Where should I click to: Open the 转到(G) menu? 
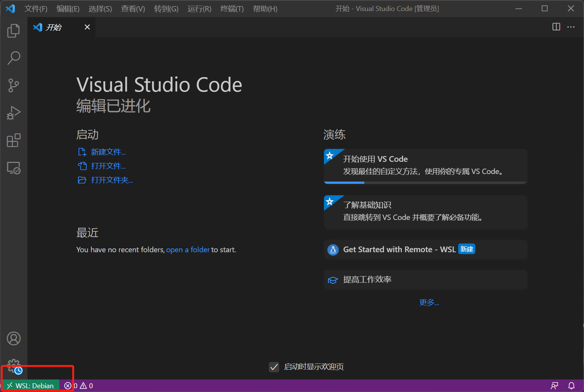coord(166,9)
